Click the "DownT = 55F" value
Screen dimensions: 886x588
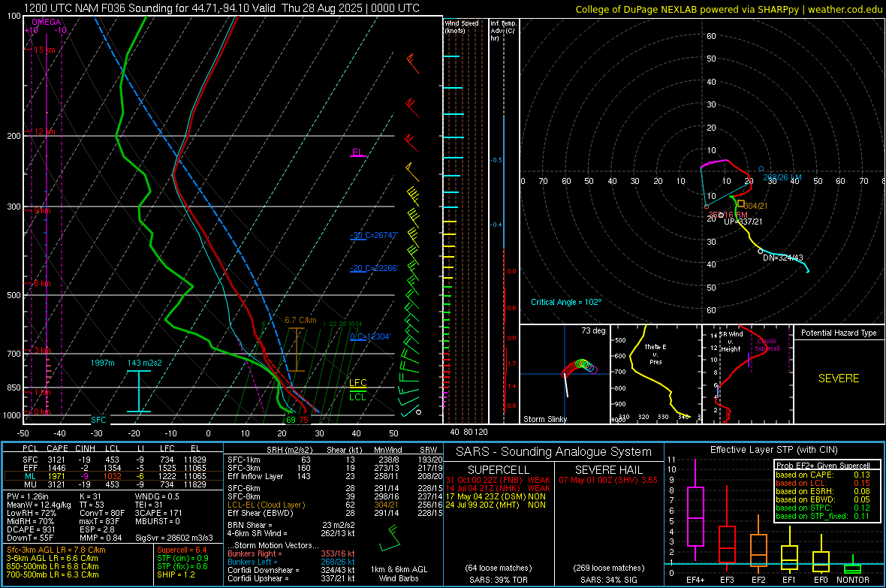point(30,538)
